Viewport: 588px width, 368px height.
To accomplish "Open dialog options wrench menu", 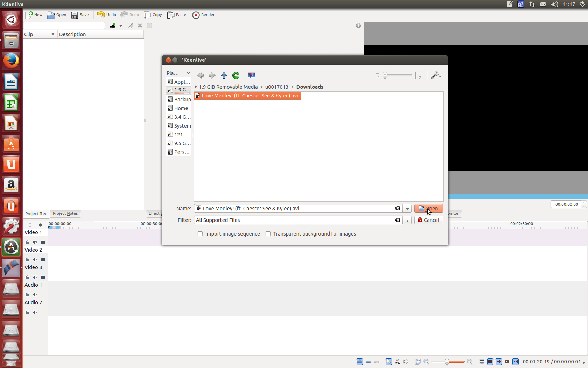I will pyautogui.click(x=436, y=75).
